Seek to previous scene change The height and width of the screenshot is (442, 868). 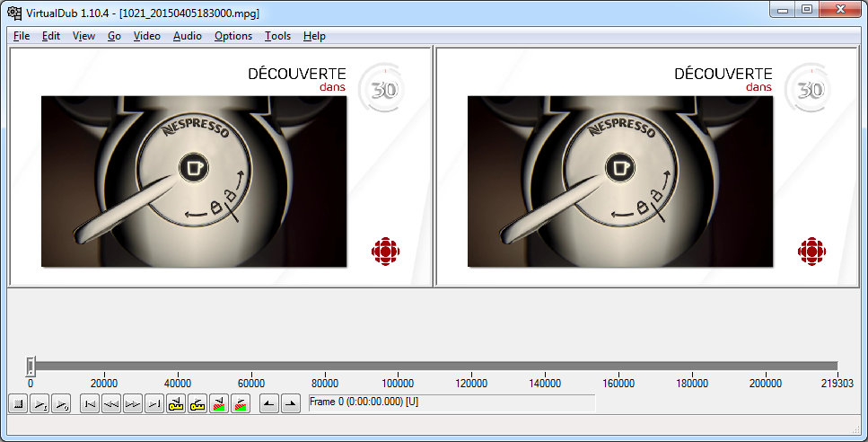click(219, 404)
